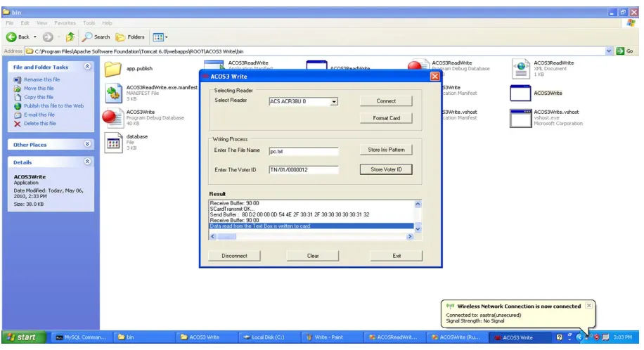Click the Go button next to address
This screenshot has height=350, width=644.
tap(625, 51)
